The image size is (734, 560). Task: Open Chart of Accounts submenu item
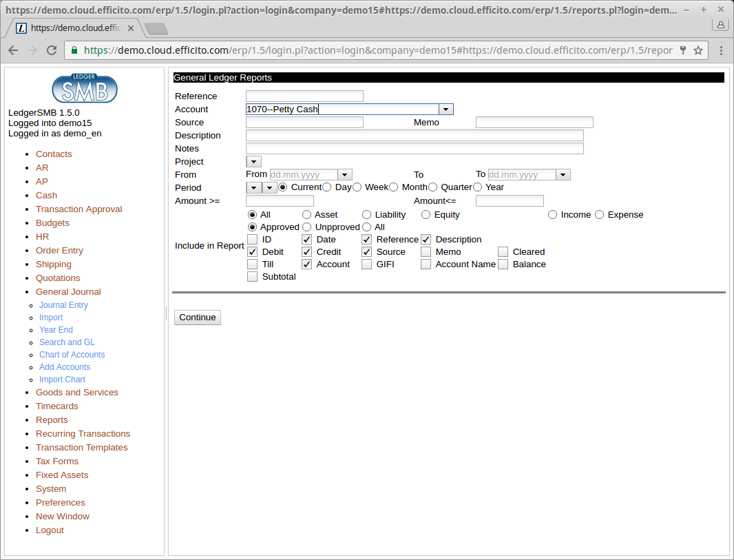click(x=72, y=355)
